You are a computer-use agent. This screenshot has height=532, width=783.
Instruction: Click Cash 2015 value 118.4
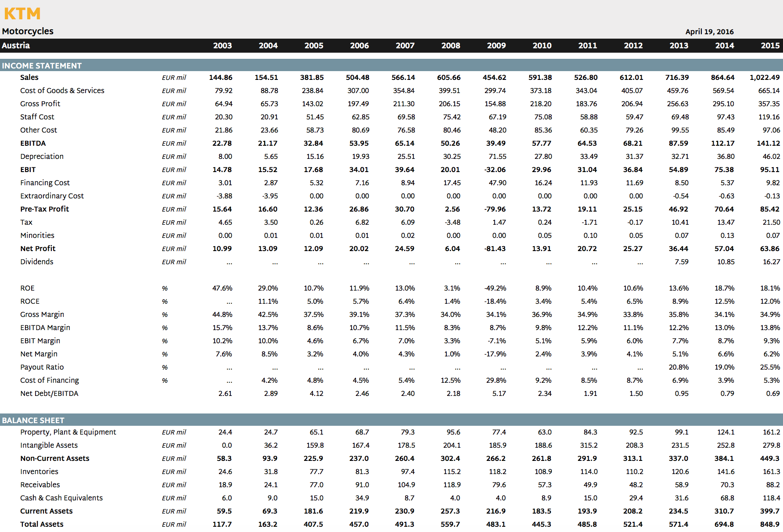(x=771, y=498)
